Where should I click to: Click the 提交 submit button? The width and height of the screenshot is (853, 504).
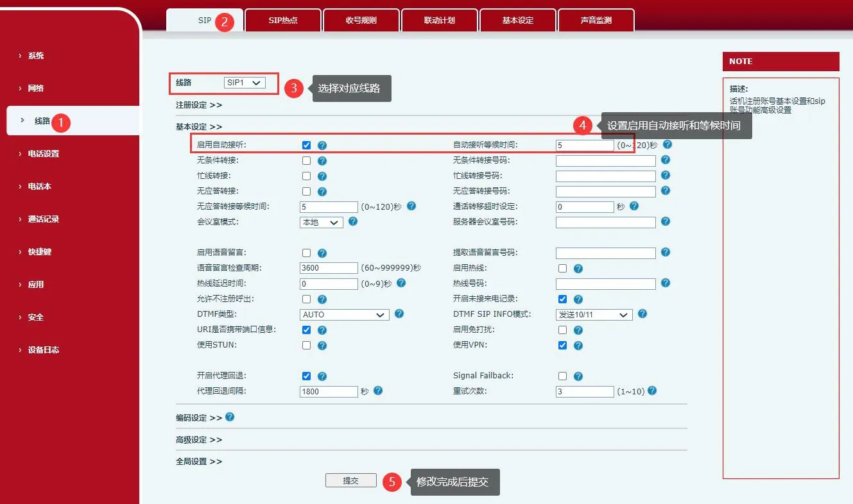point(350,481)
